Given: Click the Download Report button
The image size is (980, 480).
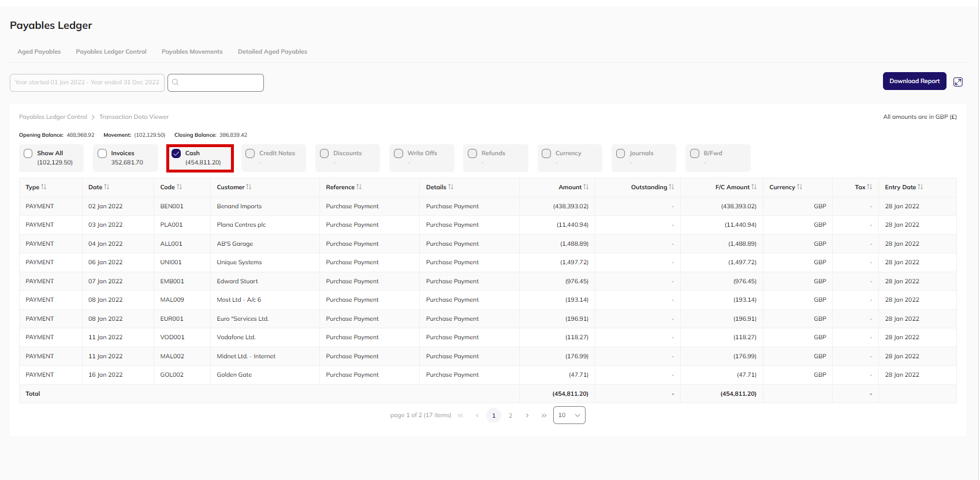Looking at the screenshot, I should pos(914,81).
